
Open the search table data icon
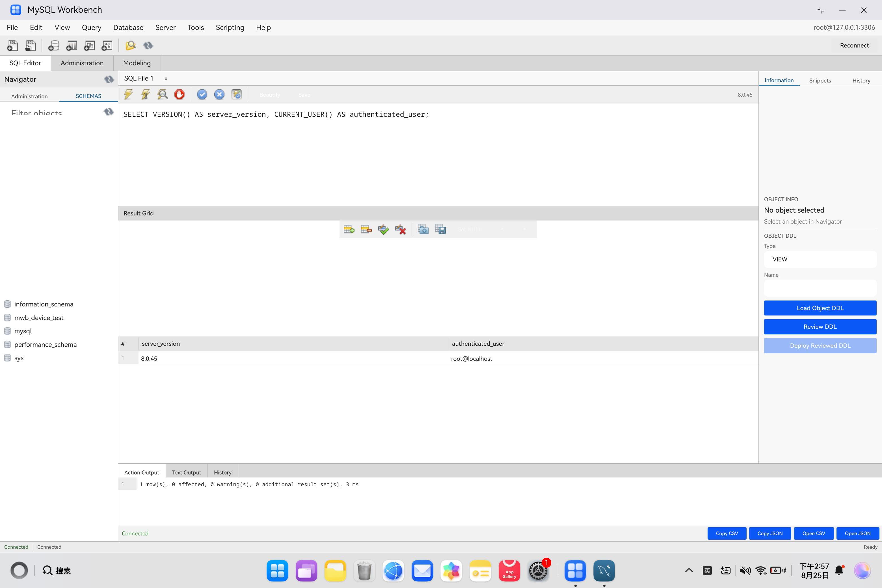[x=130, y=46]
